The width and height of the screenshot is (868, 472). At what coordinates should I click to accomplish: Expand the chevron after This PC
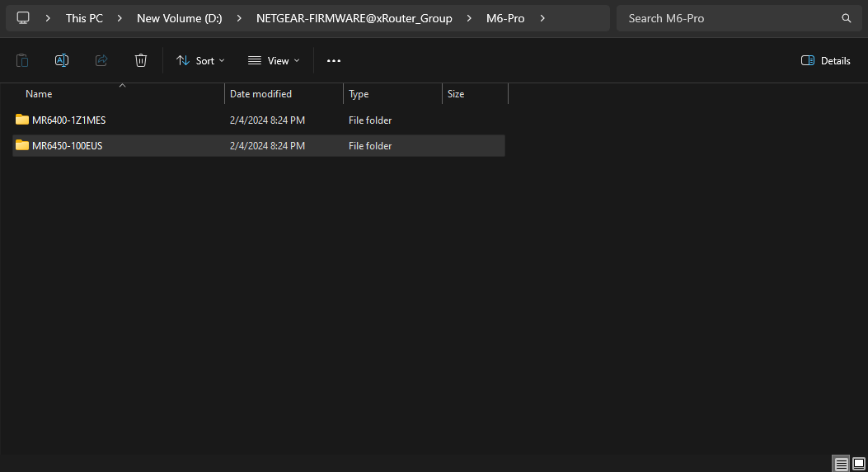(x=120, y=18)
